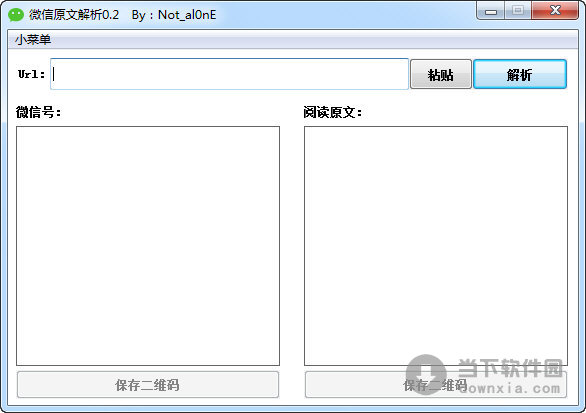Click the 阅读原文 QR code display area

pyautogui.click(x=436, y=246)
